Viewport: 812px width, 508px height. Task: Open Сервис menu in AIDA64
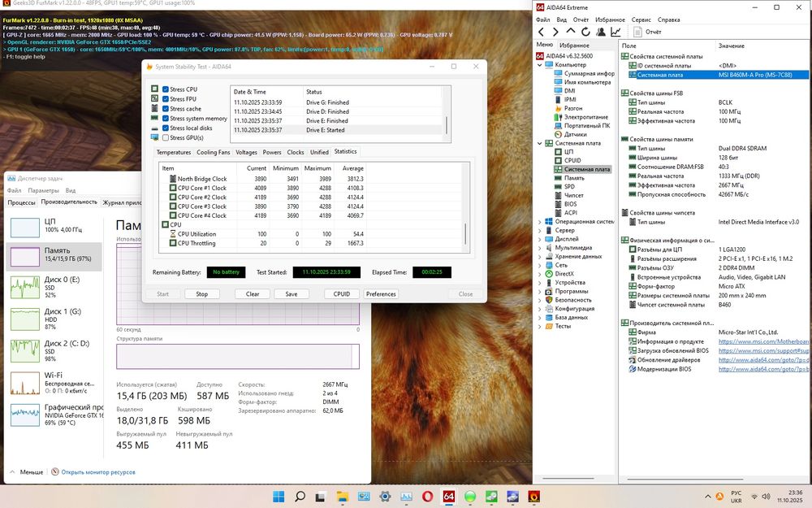tap(641, 20)
